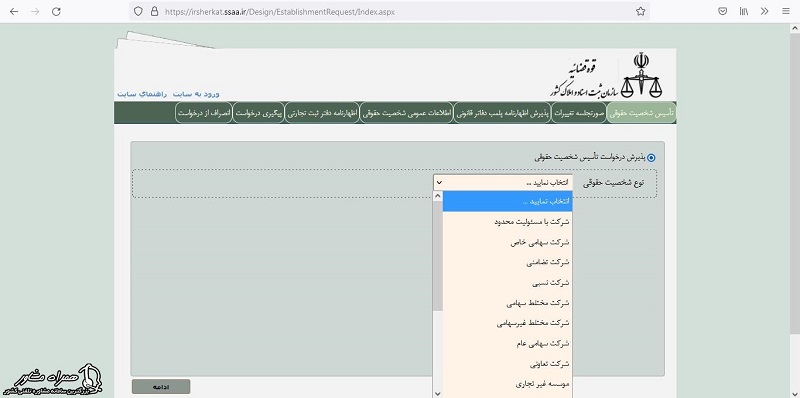This screenshot has height=398, width=800.
Task: Click the forward navigation arrow
Action: (x=35, y=11)
